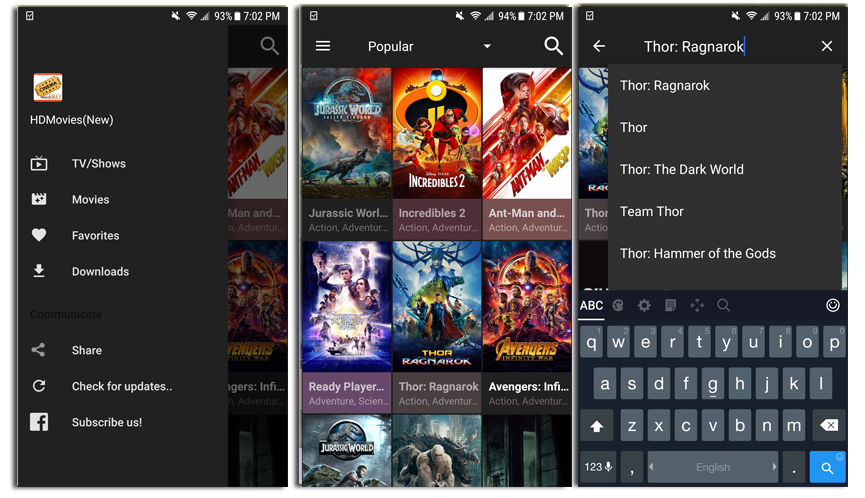Click the TV/Shows television icon

39,163
